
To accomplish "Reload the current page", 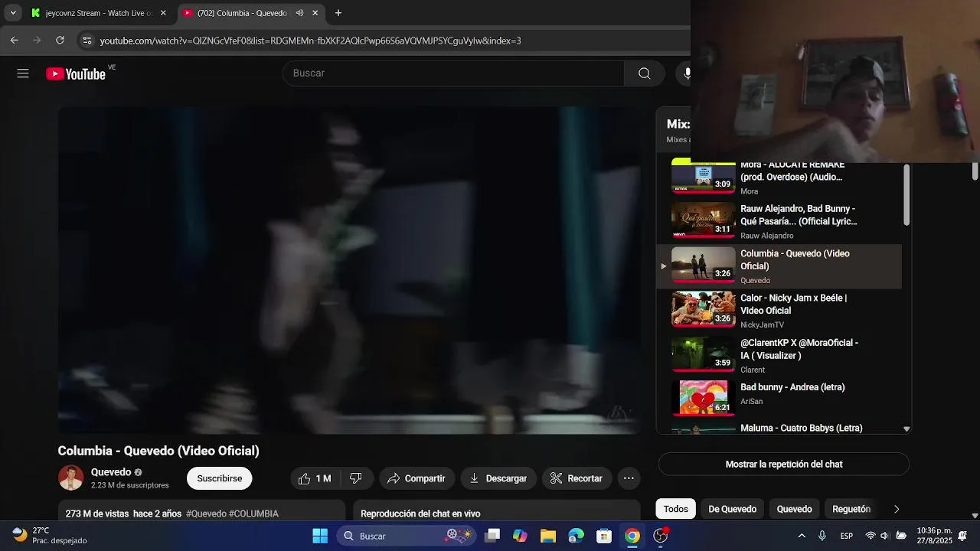I will coord(60,41).
